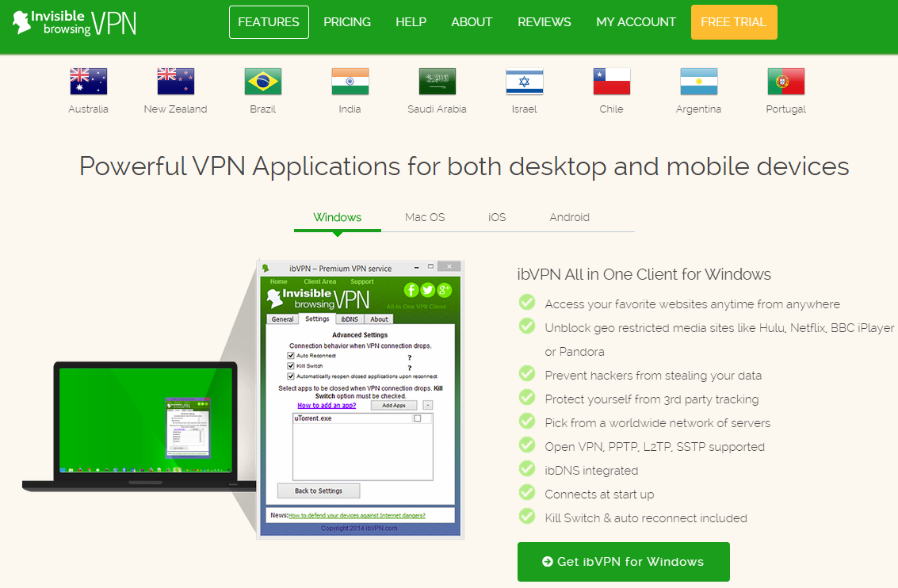Open the HELP menu item
The image size is (898, 588).
411,22
